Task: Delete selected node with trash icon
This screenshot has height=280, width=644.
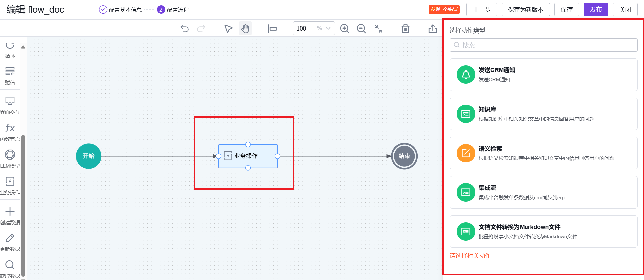Action: pyautogui.click(x=405, y=29)
